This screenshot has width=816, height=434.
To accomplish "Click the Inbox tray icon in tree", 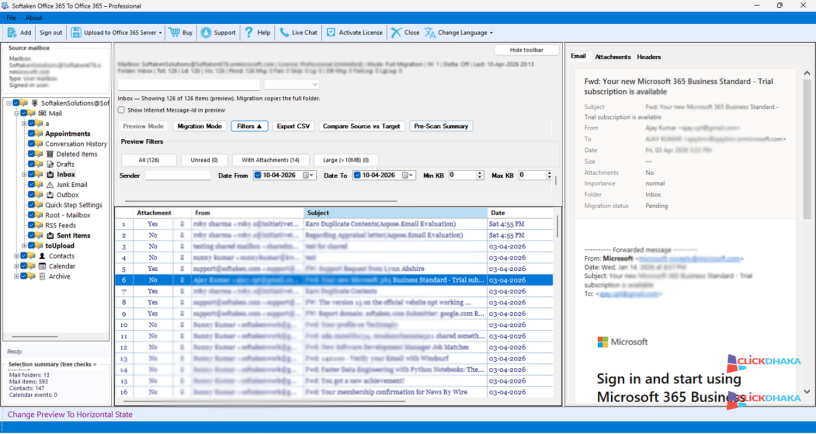I will 50,174.
